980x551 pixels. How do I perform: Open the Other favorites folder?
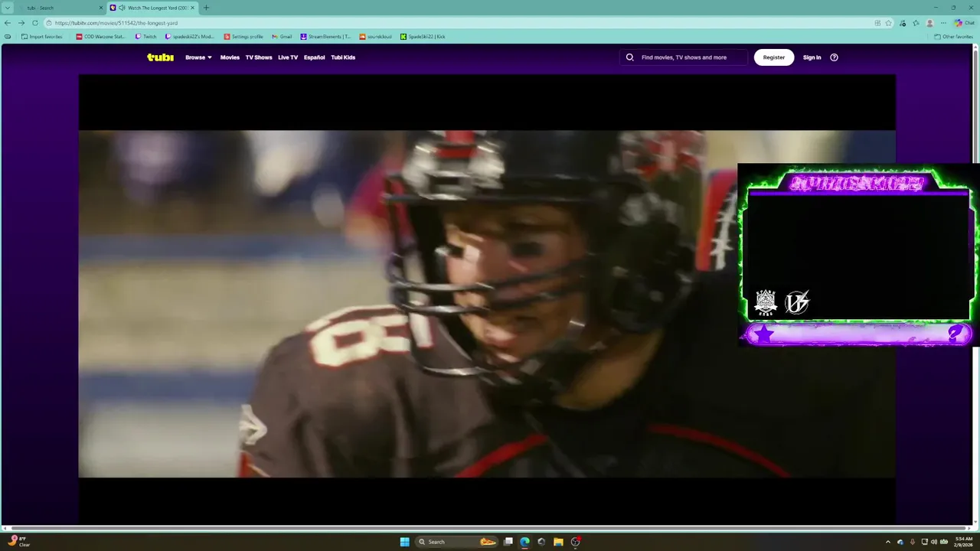[953, 37]
